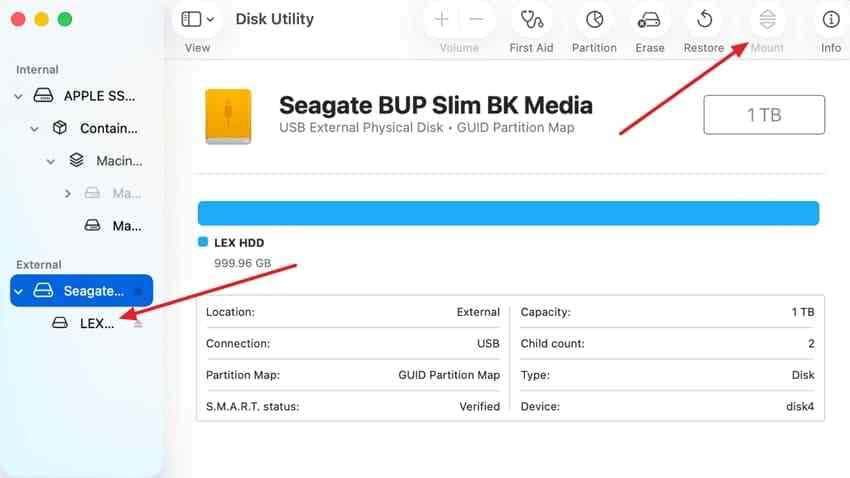This screenshot has height=478, width=850.
Task: Click the LEX HDD partition label
Action: click(239, 243)
